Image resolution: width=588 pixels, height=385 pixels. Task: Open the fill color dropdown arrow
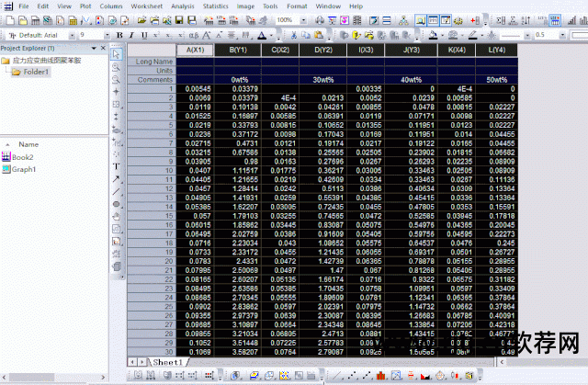(x=443, y=36)
